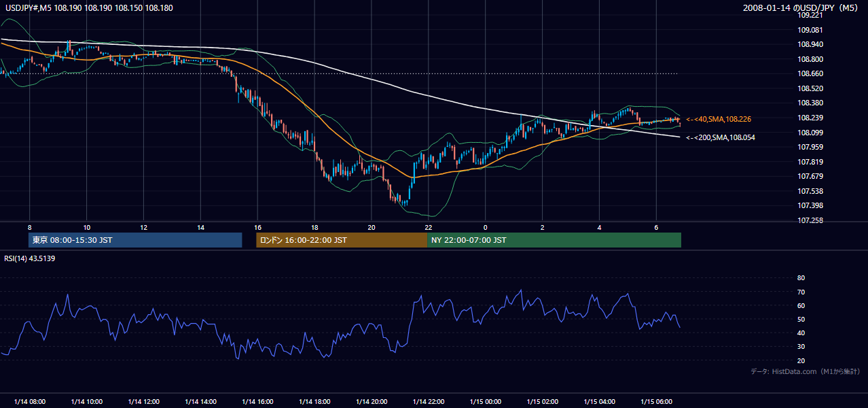
Task: Click hour tick '22' under the price chart
Action: point(428,227)
